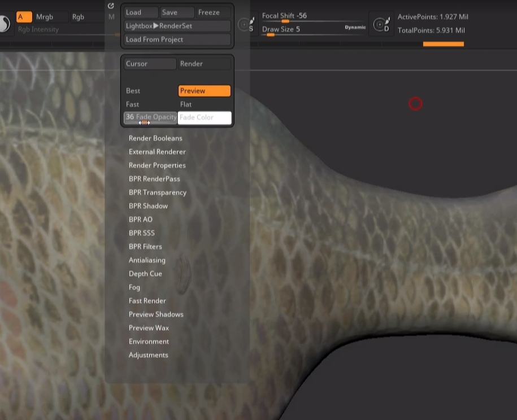Open the Antialiasing subpalette
This screenshot has width=517, height=420.
coord(147,260)
